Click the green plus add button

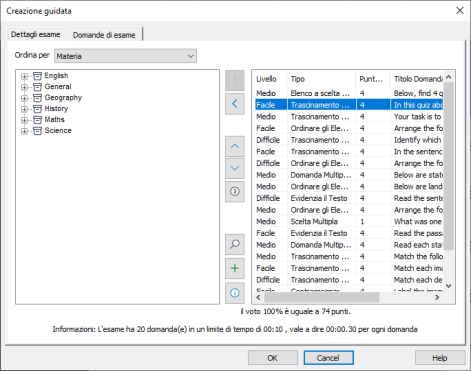[235, 268]
